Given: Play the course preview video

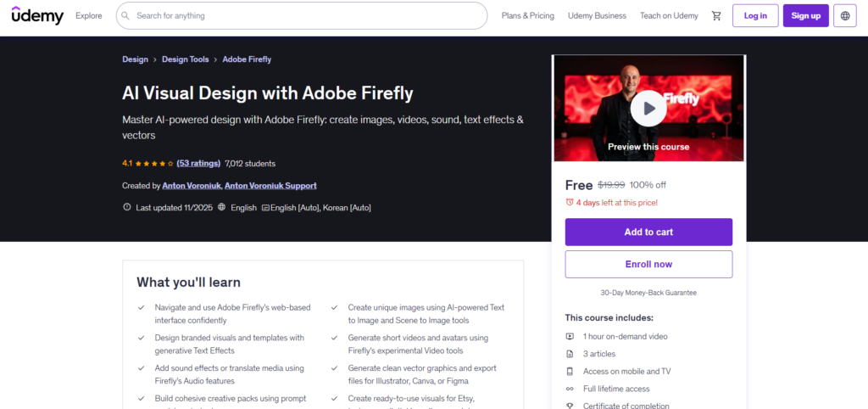Looking at the screenshot, I should 648,109.
